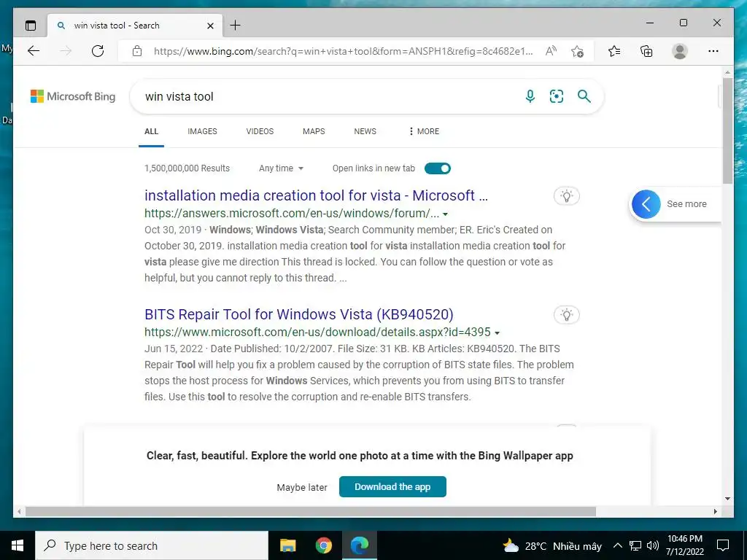Go back to the previous page
This screenshot has height=560, width=747.
point(34,51)
